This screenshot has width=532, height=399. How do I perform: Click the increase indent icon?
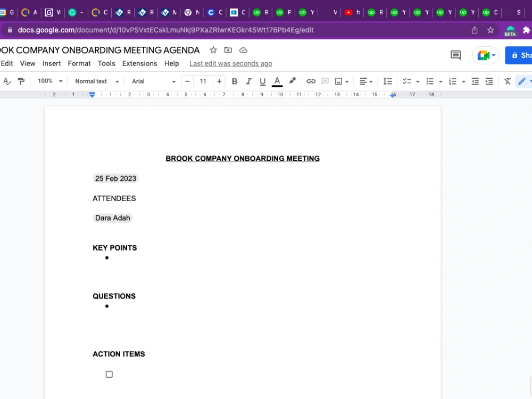(489, 81)
